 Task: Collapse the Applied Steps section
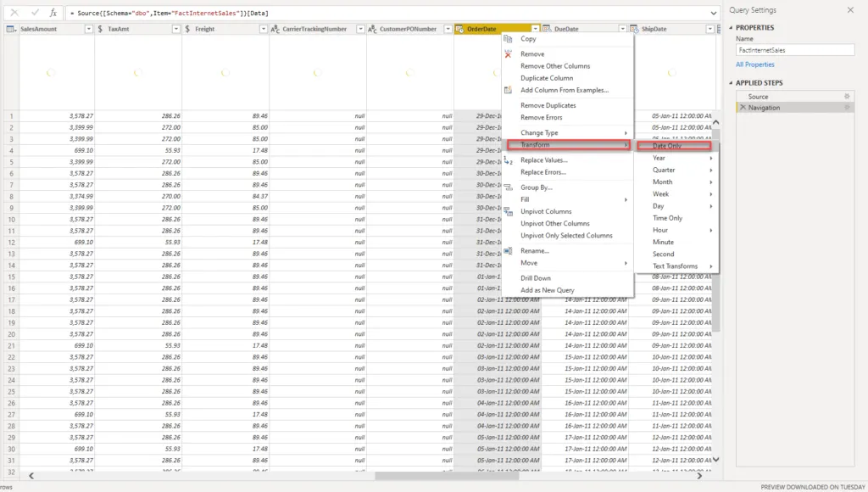tap(730, 83)
